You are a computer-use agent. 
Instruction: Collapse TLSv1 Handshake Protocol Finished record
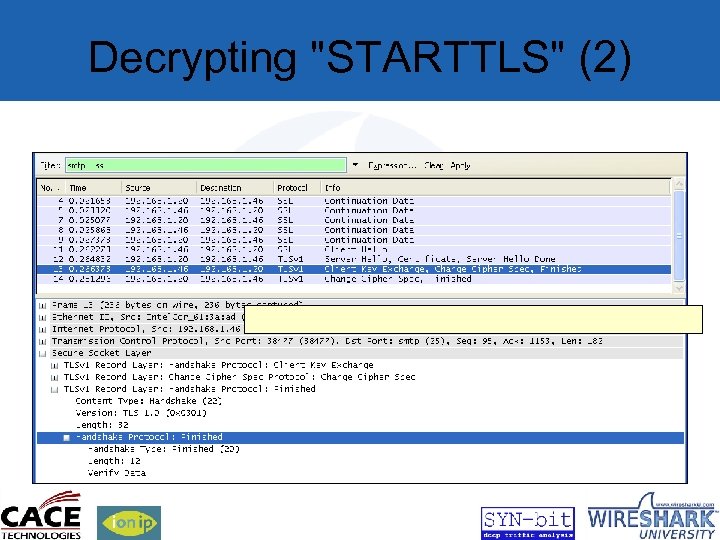[55, 389]
